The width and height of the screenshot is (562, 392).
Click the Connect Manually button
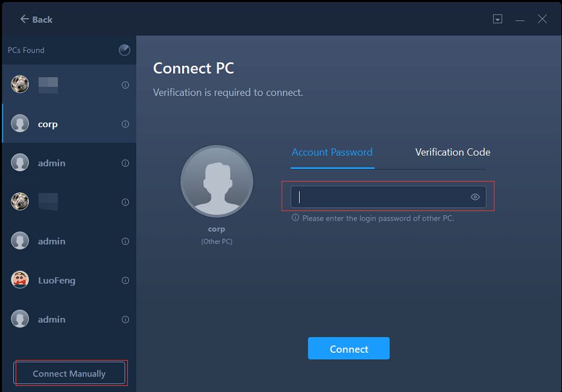(69, 373)
